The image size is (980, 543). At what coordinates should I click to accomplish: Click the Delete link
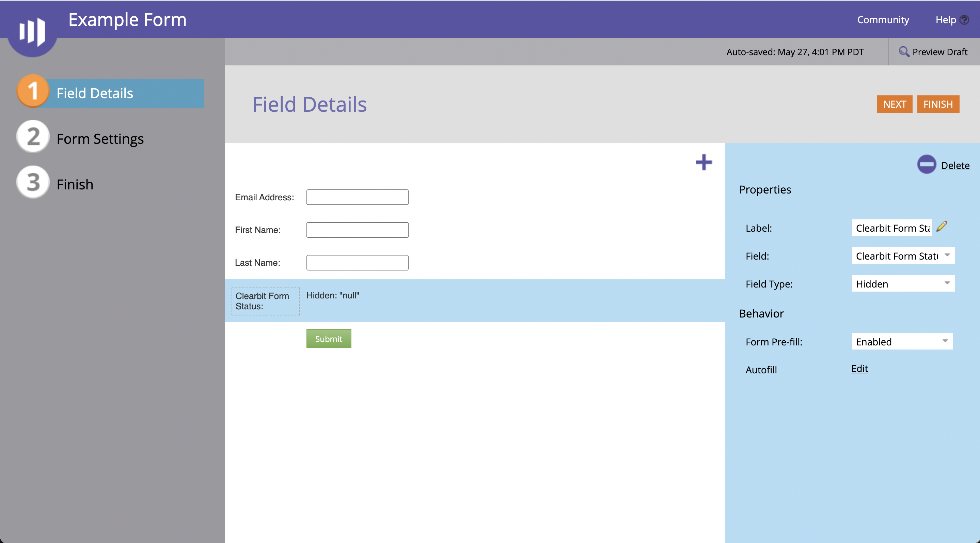pyautogui.click(x=955, y=165)
